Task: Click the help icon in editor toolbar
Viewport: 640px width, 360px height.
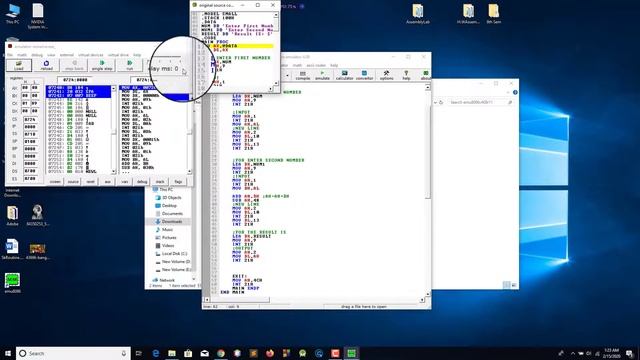Action: coord(406,75)
